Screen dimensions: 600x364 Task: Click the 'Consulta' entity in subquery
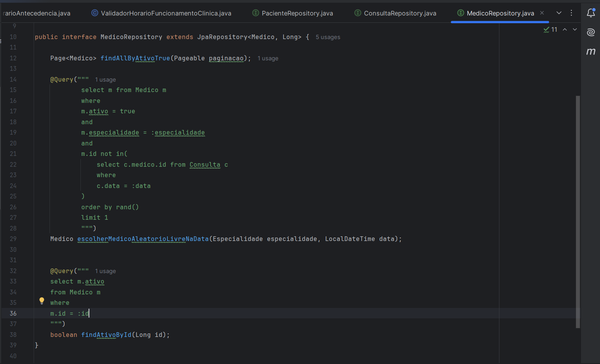tap(205, 165)
